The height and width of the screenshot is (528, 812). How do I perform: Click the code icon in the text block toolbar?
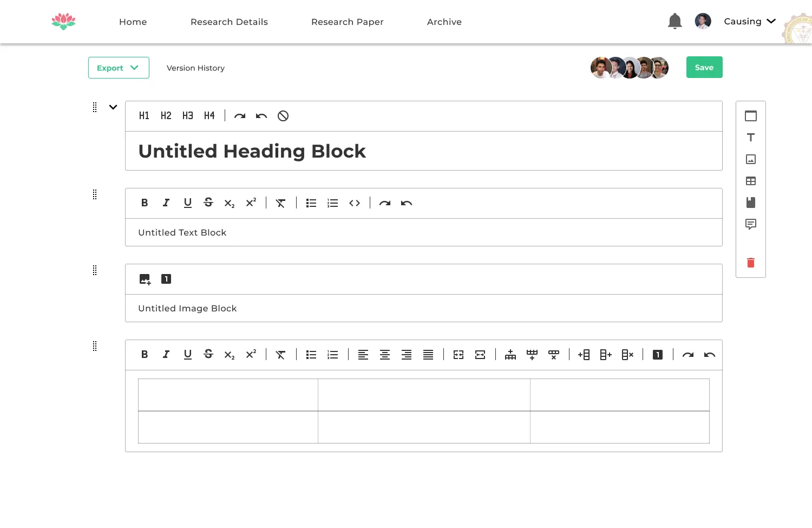coord(355,203)
